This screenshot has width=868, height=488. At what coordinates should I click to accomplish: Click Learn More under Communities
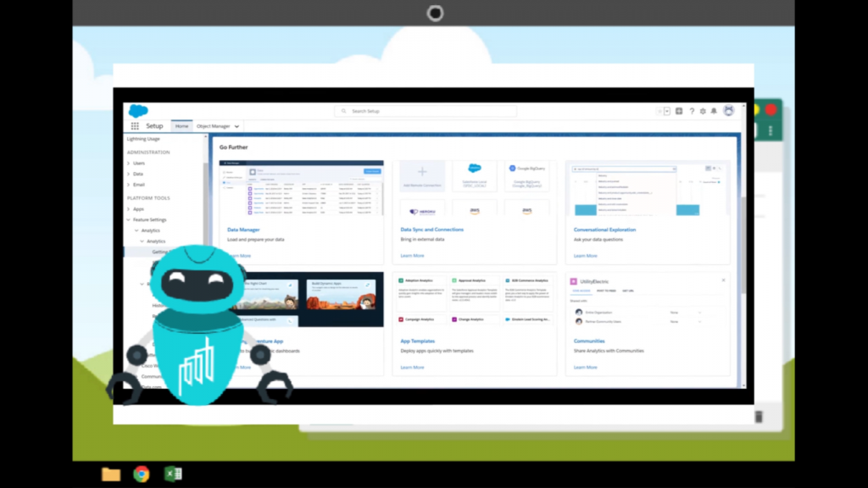(585, 368)
